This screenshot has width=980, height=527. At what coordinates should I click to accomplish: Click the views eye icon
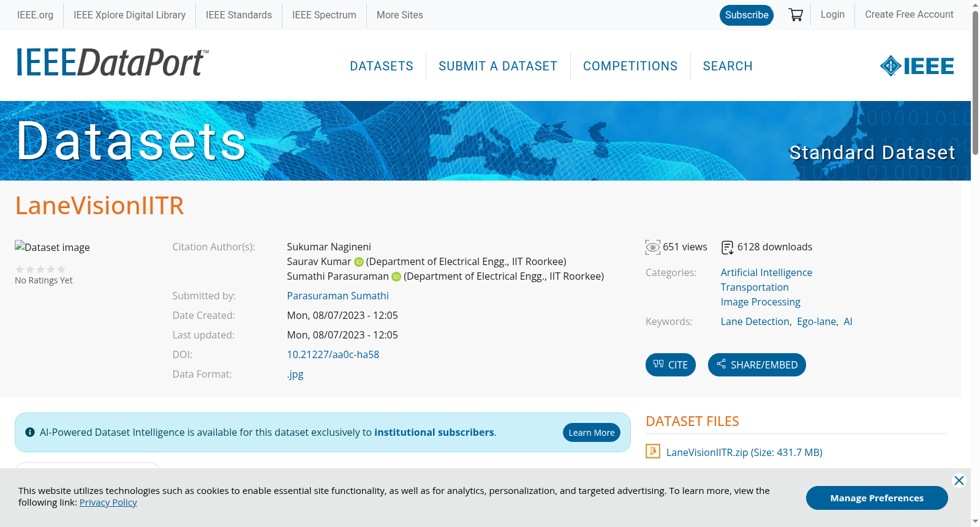(x=653, y=247)
